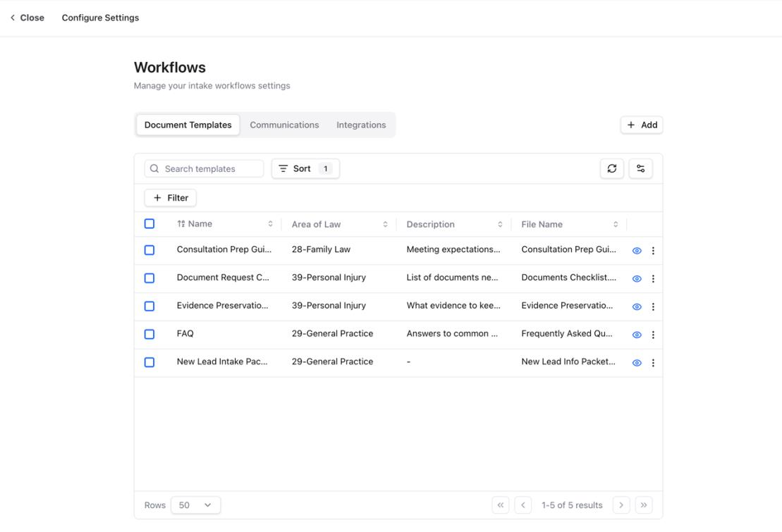Click the Add button
Screen dimensions: 782x532
642,125
